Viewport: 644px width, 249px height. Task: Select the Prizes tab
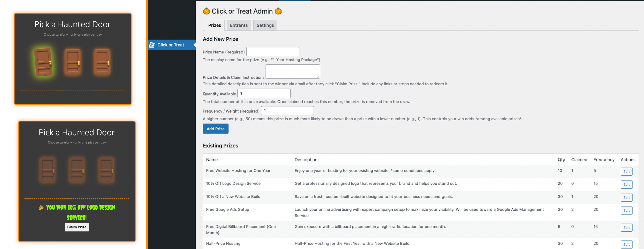(214, 25)
